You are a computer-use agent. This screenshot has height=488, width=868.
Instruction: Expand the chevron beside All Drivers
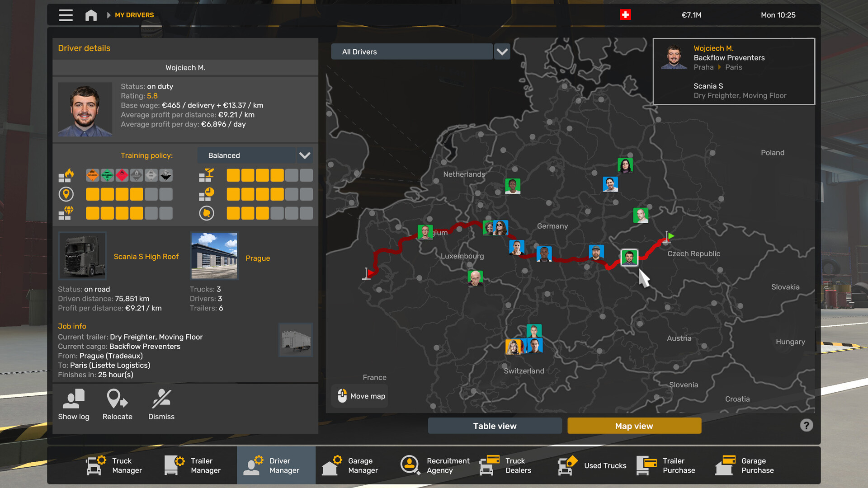[502, 52]
